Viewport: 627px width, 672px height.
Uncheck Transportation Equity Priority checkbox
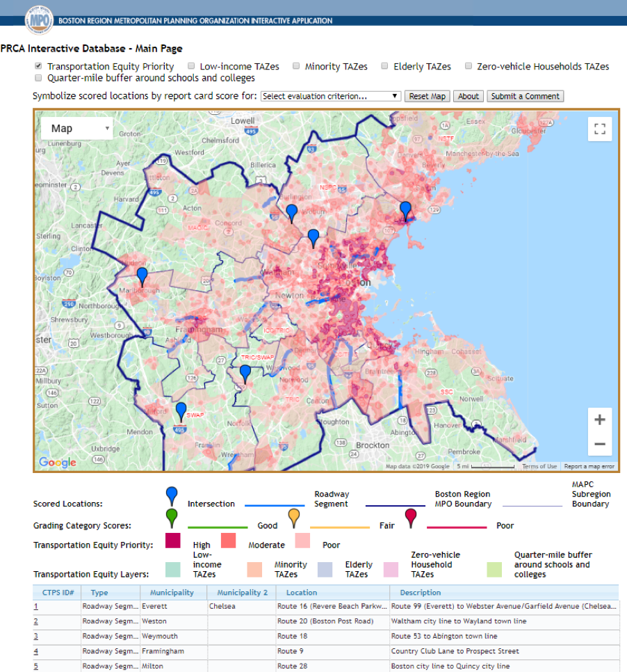pos(38,66)
